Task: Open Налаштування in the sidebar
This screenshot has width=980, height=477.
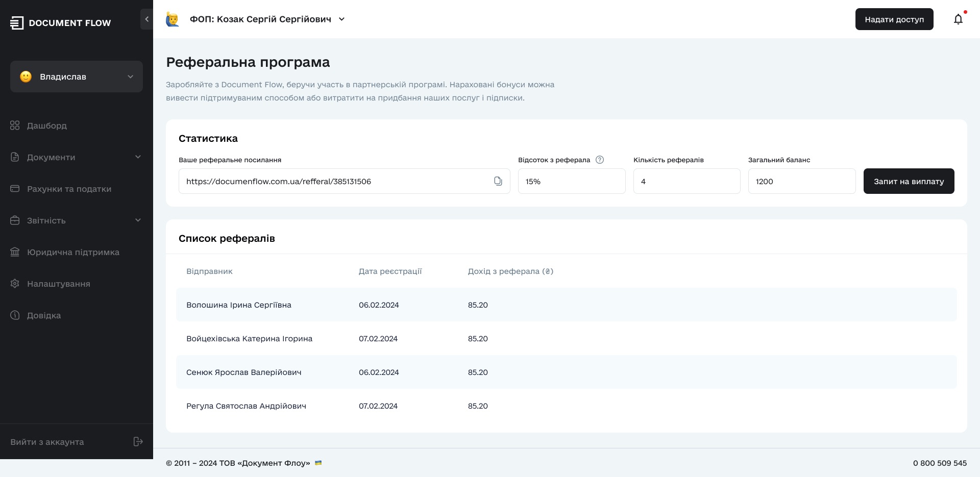Action: [59, 284]
